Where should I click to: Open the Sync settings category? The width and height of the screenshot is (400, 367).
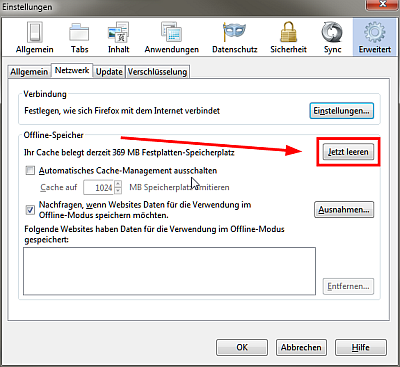pyautogui.click(x=332, y=37)
